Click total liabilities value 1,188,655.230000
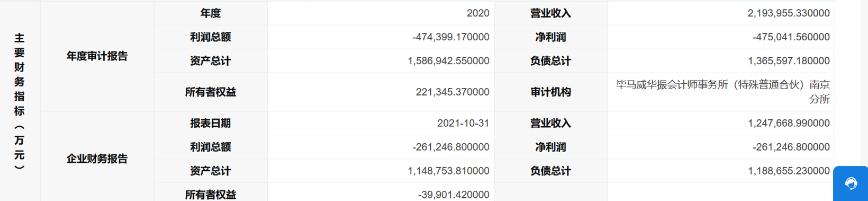This screenshot has width=868, height=201. click(x=789, y=171)
